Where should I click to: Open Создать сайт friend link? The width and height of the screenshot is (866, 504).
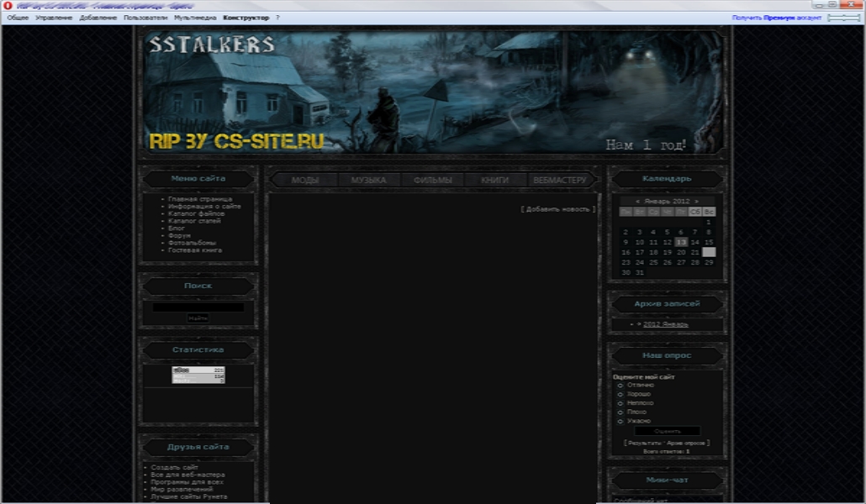(175, 467)
